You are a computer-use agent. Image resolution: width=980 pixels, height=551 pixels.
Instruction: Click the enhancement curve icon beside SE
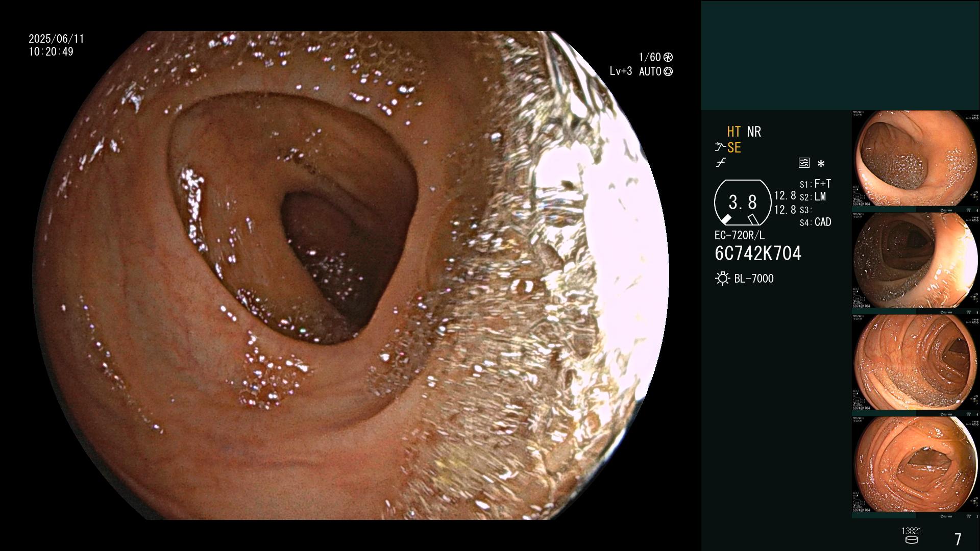[x=720, y=147]
